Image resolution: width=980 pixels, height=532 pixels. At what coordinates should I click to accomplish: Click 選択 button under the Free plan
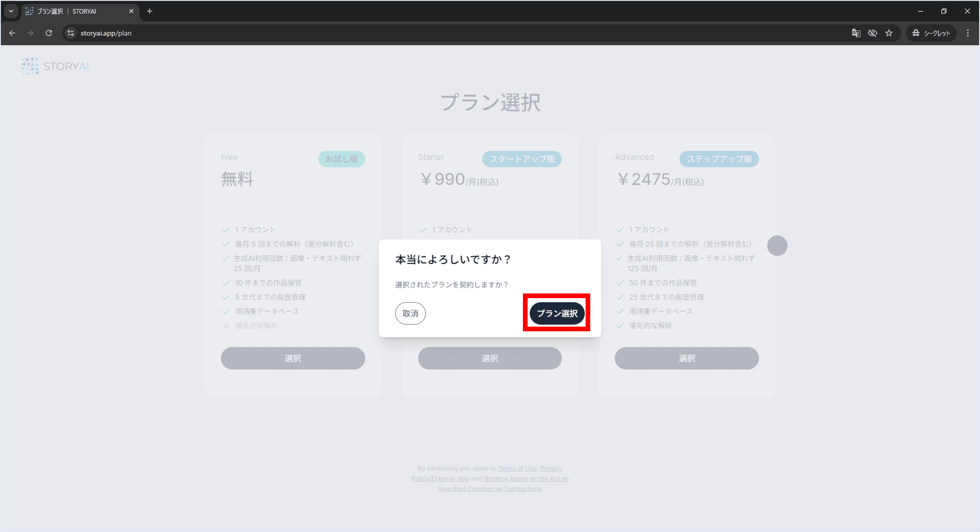click(x=293, y=358)
